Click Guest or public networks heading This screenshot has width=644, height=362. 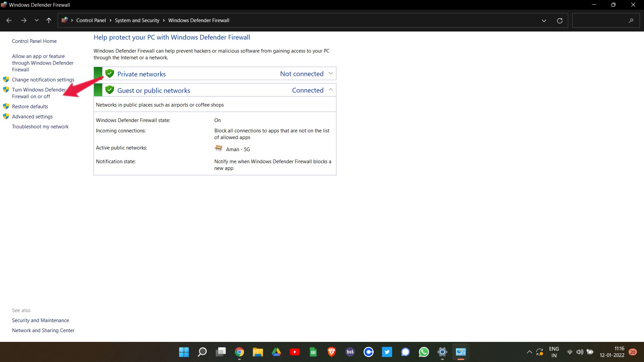154,90
